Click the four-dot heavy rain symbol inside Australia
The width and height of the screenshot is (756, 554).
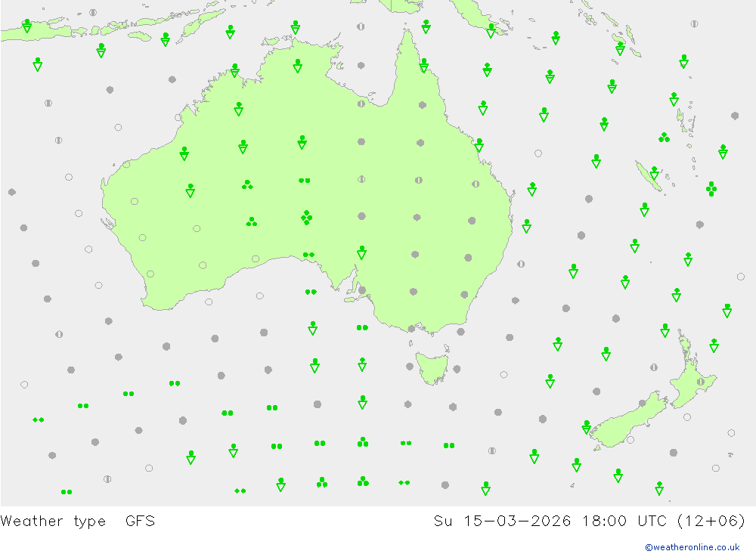[307, 218]
